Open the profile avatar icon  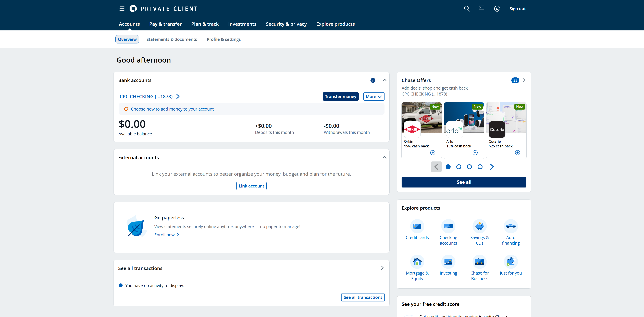(497, 9)
